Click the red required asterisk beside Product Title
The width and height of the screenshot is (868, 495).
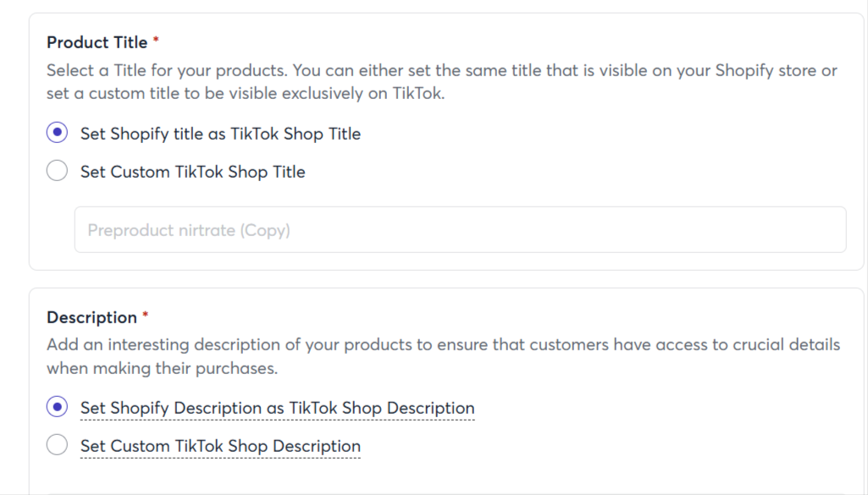tap(156, 40)
